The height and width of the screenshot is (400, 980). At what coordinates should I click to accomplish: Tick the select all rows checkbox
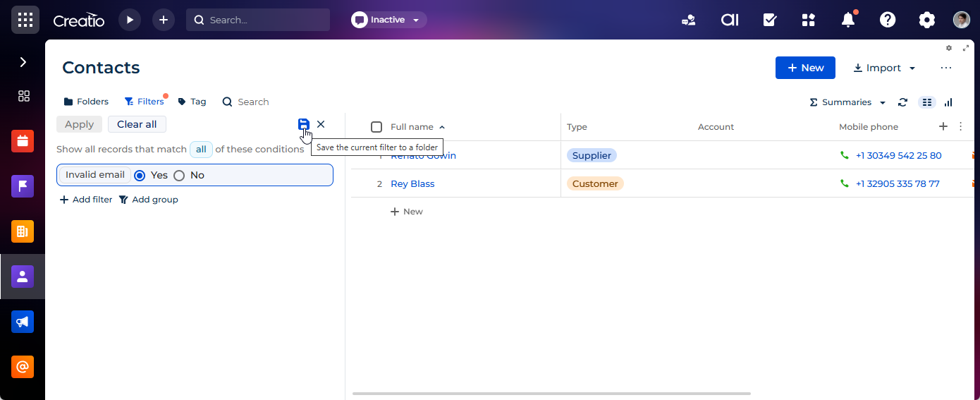pos(376,127)
